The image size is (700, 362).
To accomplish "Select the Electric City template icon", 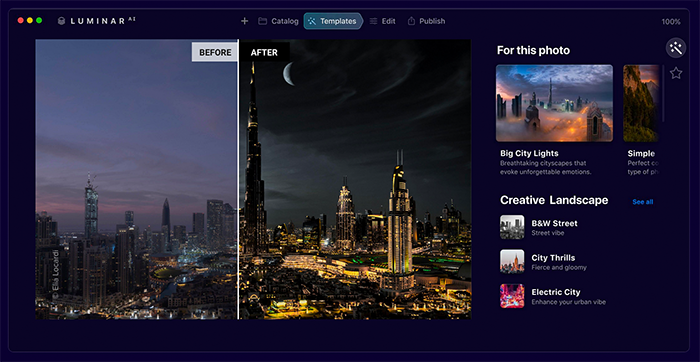I will pyautogui.click(x=512, y=296).
